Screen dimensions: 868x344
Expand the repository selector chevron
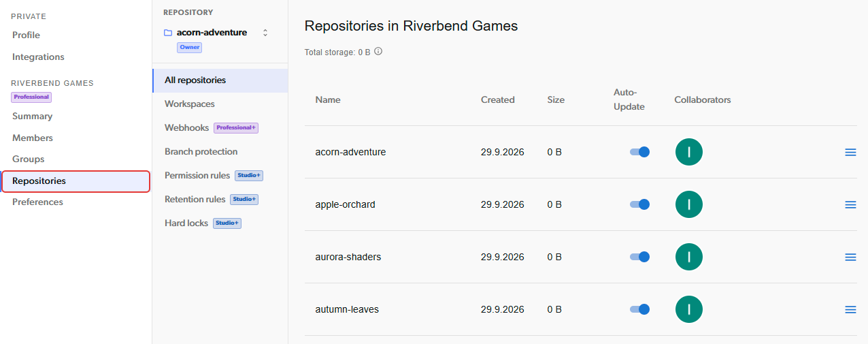pos(265,33)
